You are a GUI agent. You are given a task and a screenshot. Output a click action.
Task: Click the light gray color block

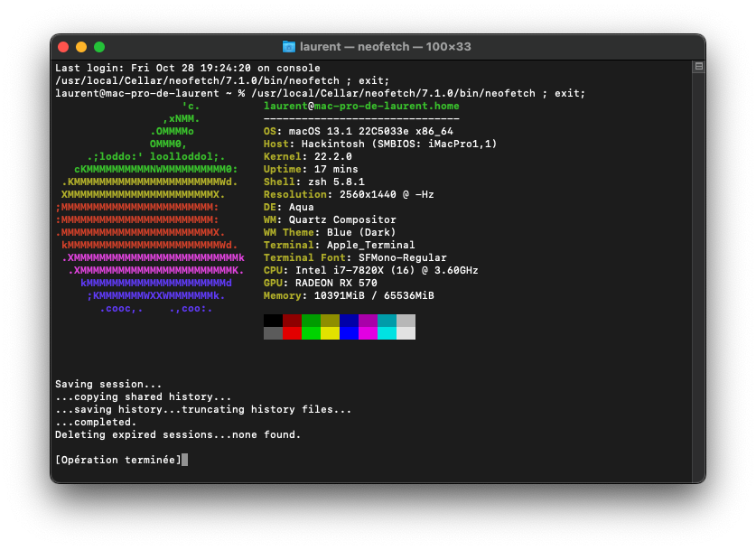tap(406, 321)
